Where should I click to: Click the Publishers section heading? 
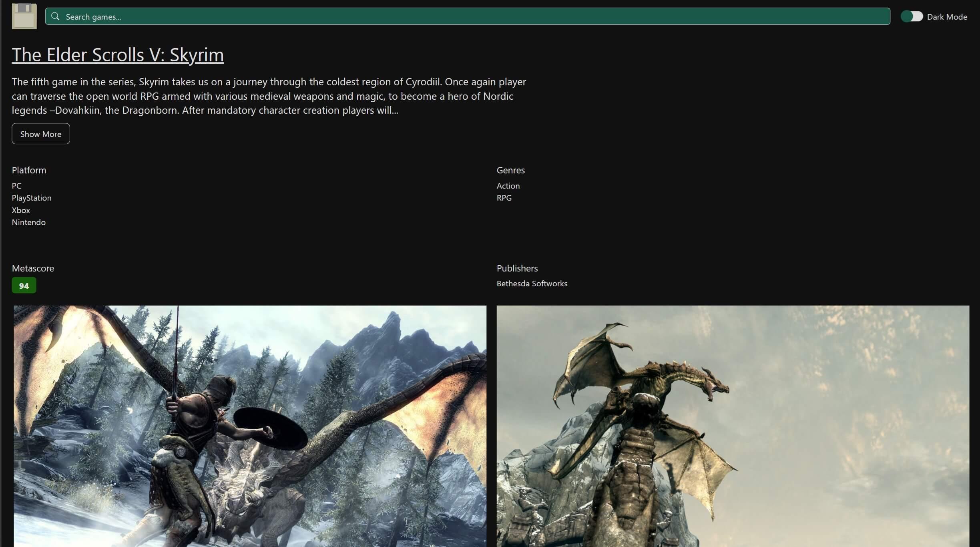tap(517, 268)
